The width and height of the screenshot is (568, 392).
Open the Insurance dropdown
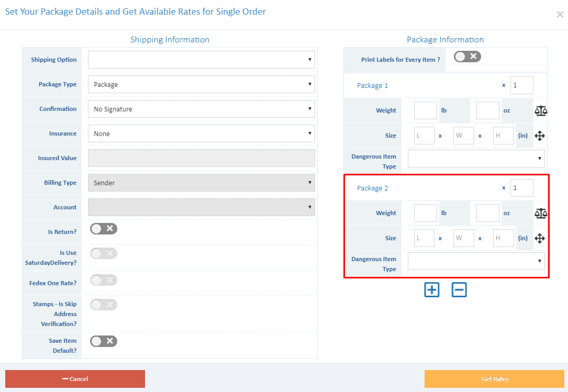[x=201, y=133]
